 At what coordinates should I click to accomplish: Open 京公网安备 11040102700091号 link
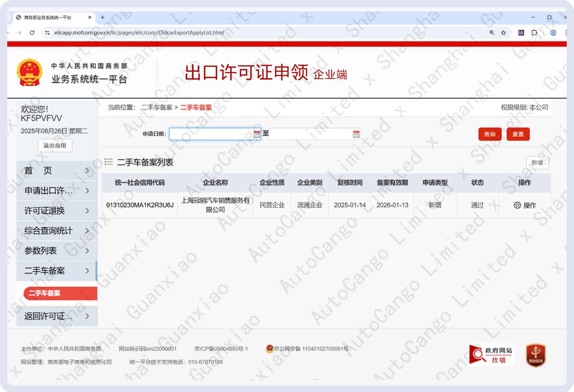pyautogui.click(x=311, y=349)
